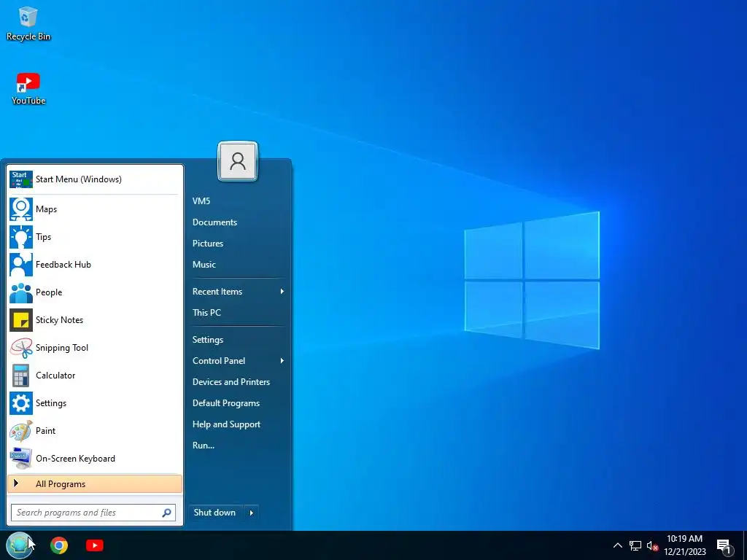The height and width of the screenshot is (560, 747).
Task: Open the Recycle Bin desktop icon
Action: pyautogui.click(x=28, y=24)
